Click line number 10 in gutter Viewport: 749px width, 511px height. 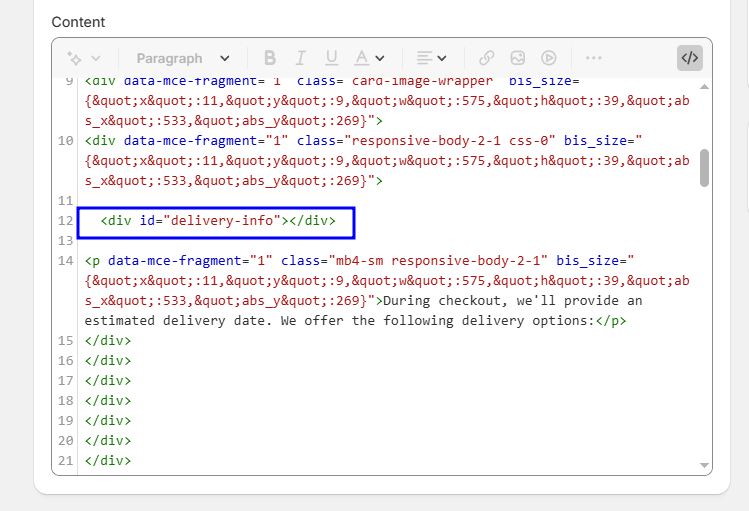tap(65, 141)
